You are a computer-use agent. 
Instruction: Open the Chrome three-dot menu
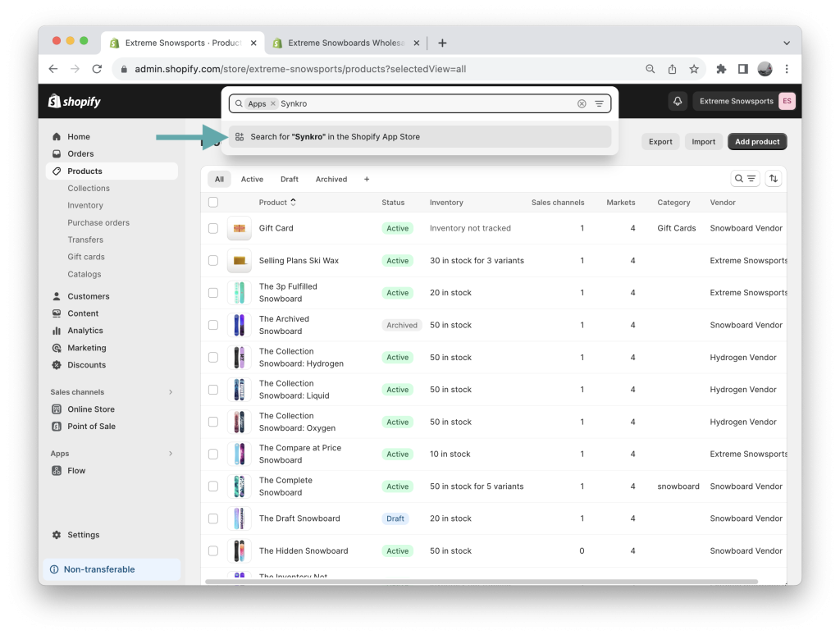(787, 69)
